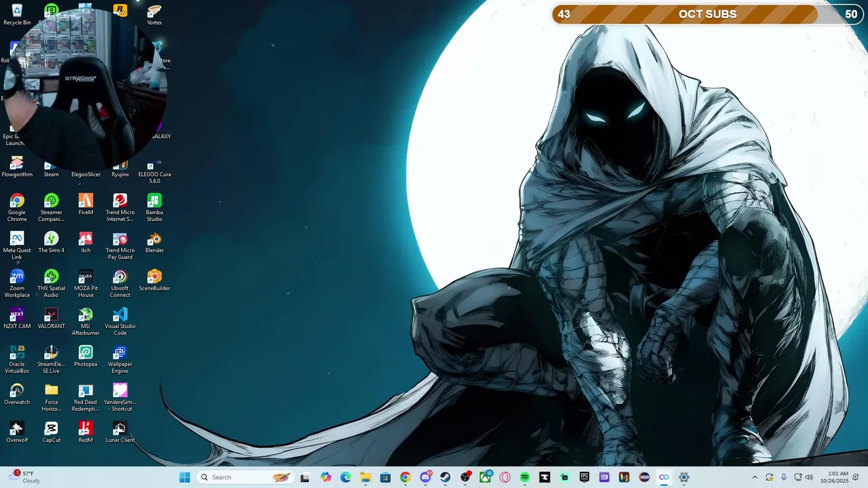Open the weather widget showing 57°F
868x488 pixels.
pyautogui.click(x=24, y=477)
